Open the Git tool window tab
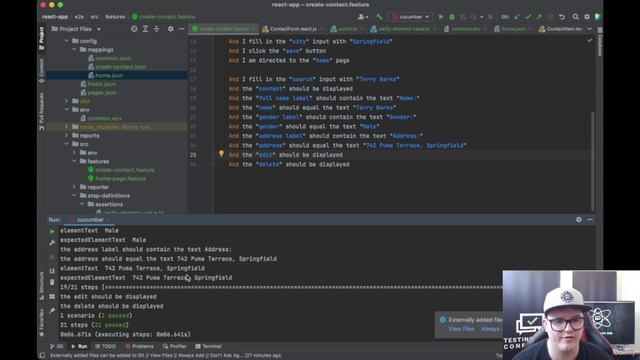Image resolution: width=640 pixels, height=360 pixels. [57, 346]
